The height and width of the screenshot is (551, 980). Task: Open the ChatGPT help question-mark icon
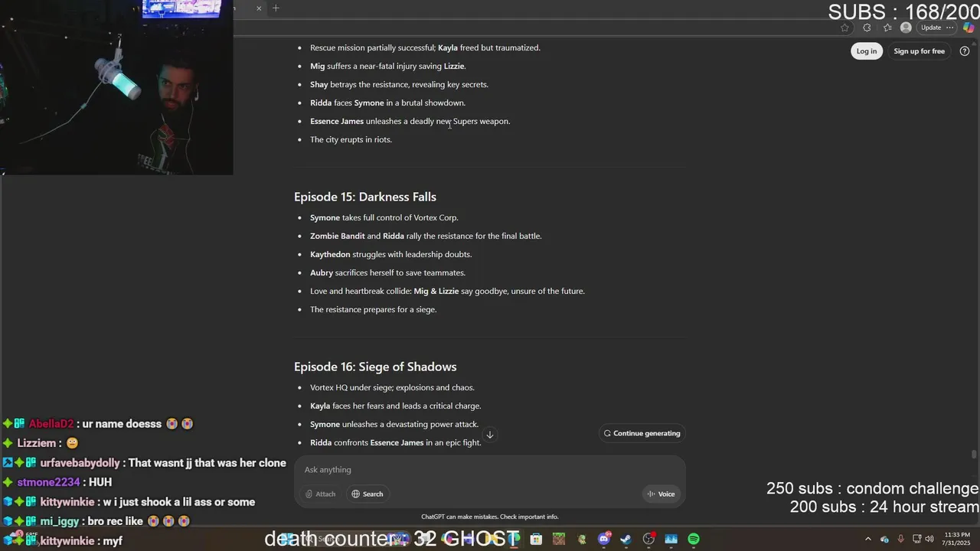coord(965,51)
